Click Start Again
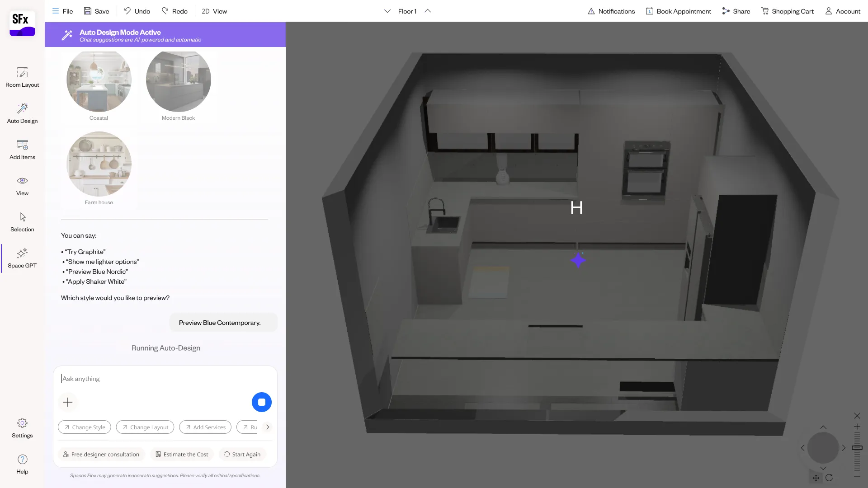The width and height of the screenshot is (868, 488). (x=242, y=454)
